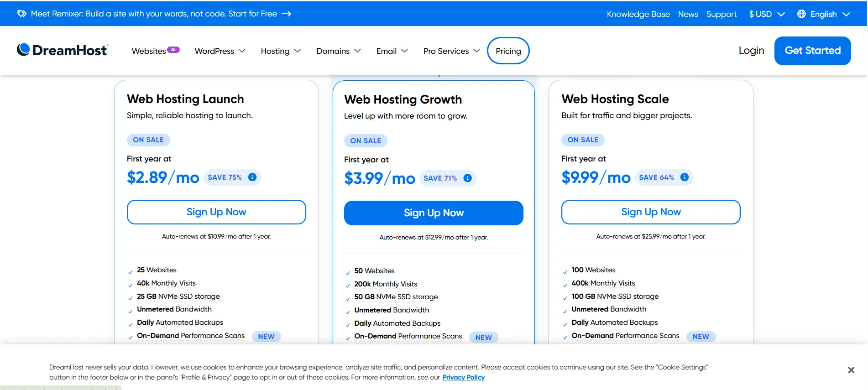Viewport: 868px width, 390px height.
Task: Expand the Domains menu
Action: [339, 51]
